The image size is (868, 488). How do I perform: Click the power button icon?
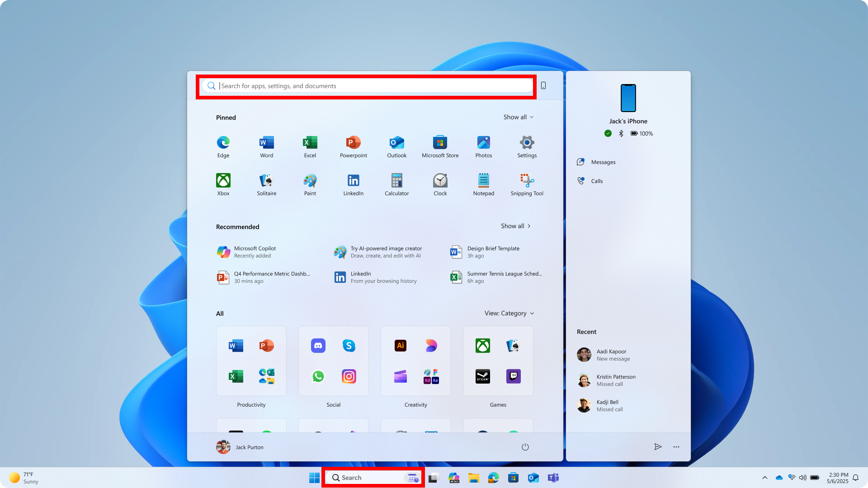pyautogui.click(x=525, y=447)
